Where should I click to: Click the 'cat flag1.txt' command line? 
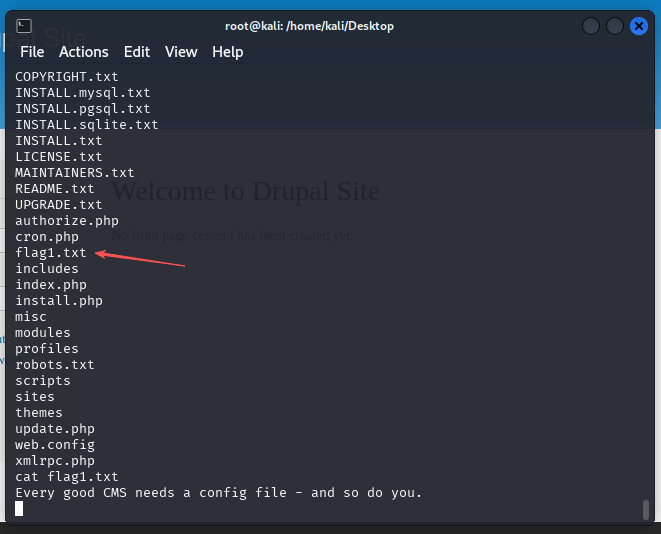coord(67,477)
